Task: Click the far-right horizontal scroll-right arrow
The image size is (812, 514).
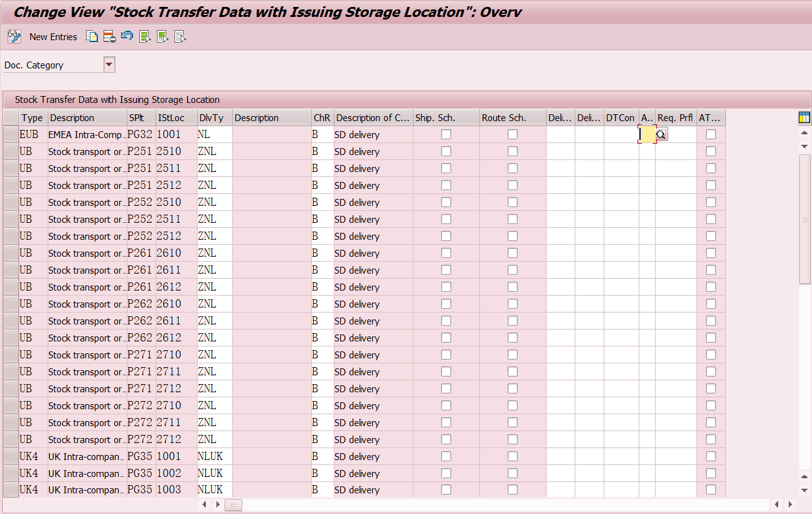Action: coord(790,505)
